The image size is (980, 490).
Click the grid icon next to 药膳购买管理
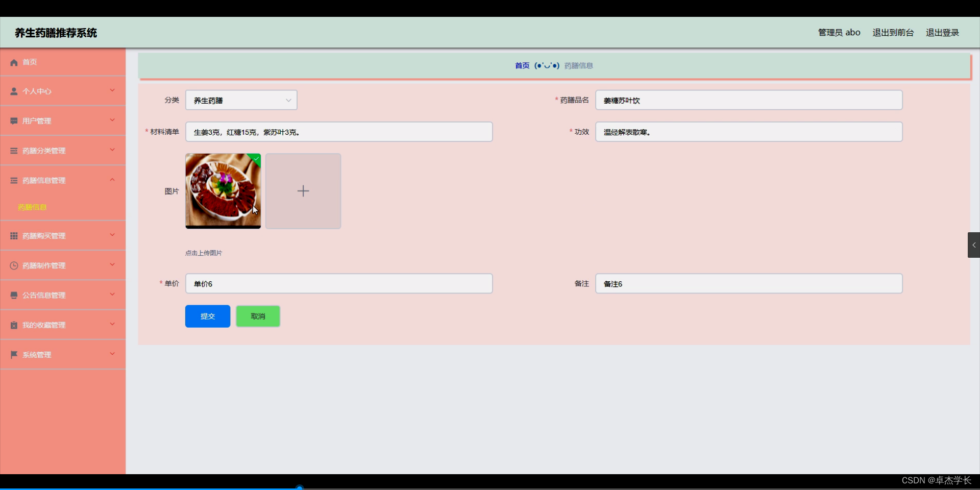pos(14,236)
